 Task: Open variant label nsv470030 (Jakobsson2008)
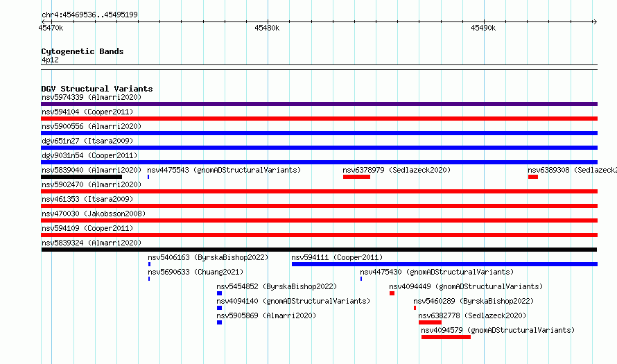coord(94,214)
